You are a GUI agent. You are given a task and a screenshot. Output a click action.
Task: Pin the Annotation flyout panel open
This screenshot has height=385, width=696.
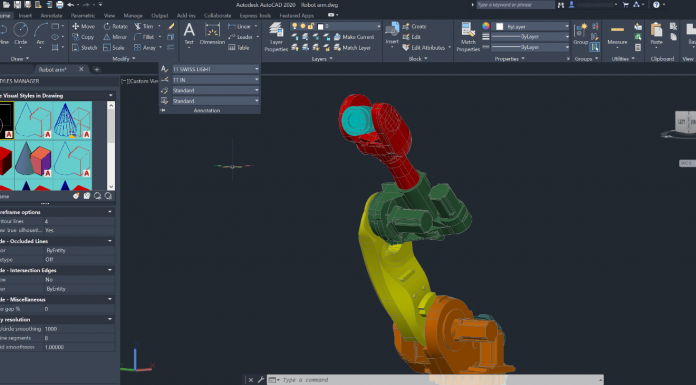click(163, 110)
